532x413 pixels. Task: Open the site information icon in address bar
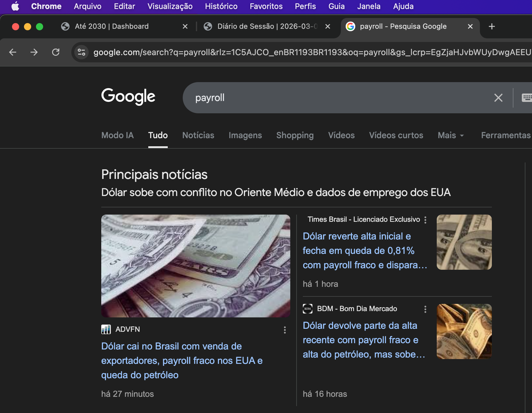click(x=81, y=52)
